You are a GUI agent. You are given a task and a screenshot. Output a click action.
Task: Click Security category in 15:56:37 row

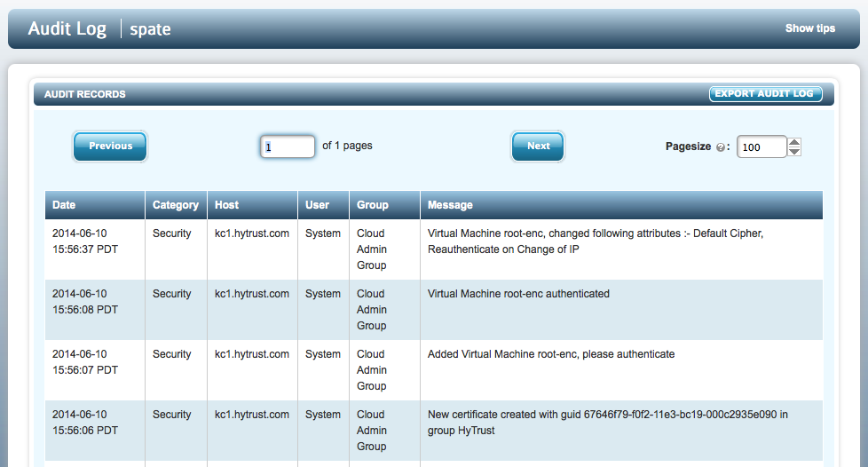click(x=171, y=233)
